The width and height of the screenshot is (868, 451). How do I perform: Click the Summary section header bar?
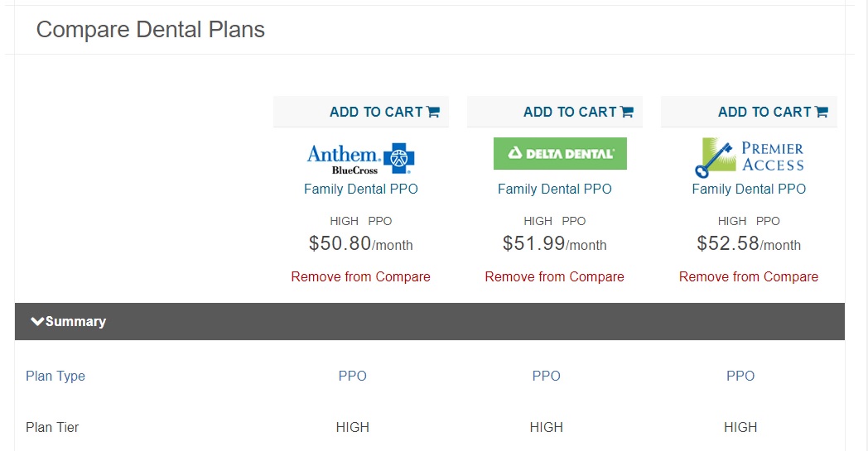[430, 322]
